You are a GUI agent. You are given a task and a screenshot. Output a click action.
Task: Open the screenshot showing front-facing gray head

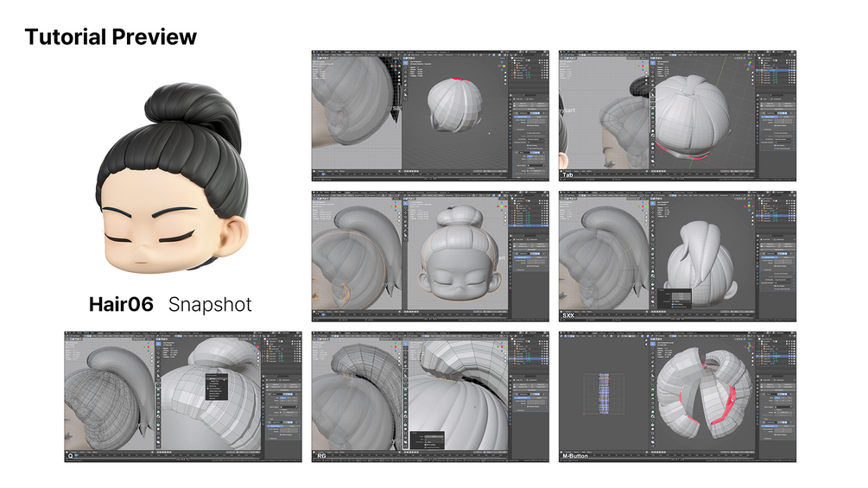(430, 257)
